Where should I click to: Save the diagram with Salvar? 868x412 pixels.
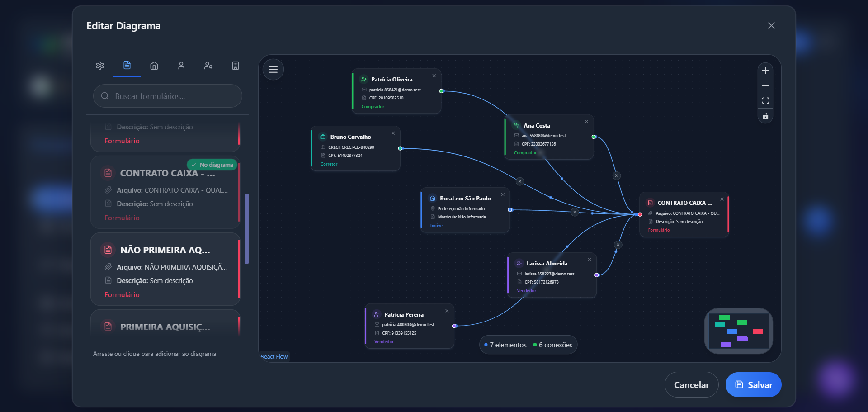pos(753,385)
